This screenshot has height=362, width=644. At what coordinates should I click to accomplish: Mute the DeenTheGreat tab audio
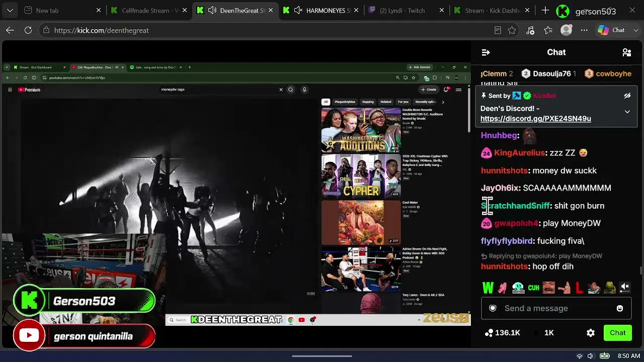point(212,11)
